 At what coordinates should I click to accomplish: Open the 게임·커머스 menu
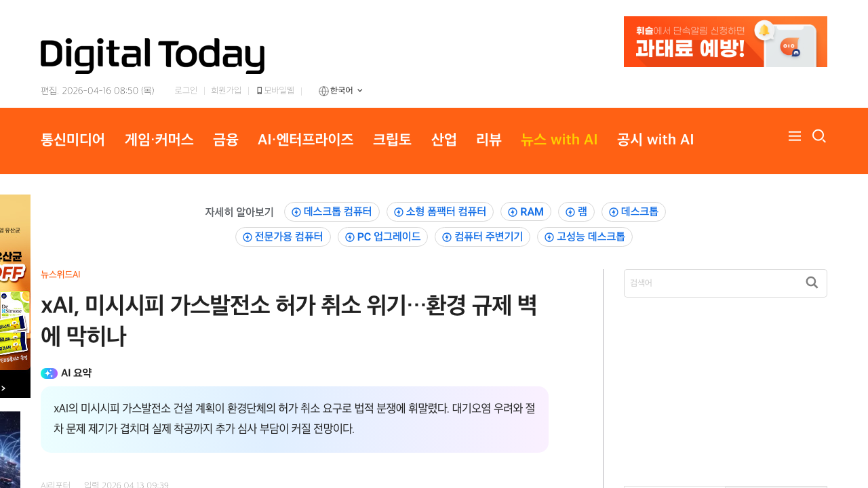coord(159,140)
